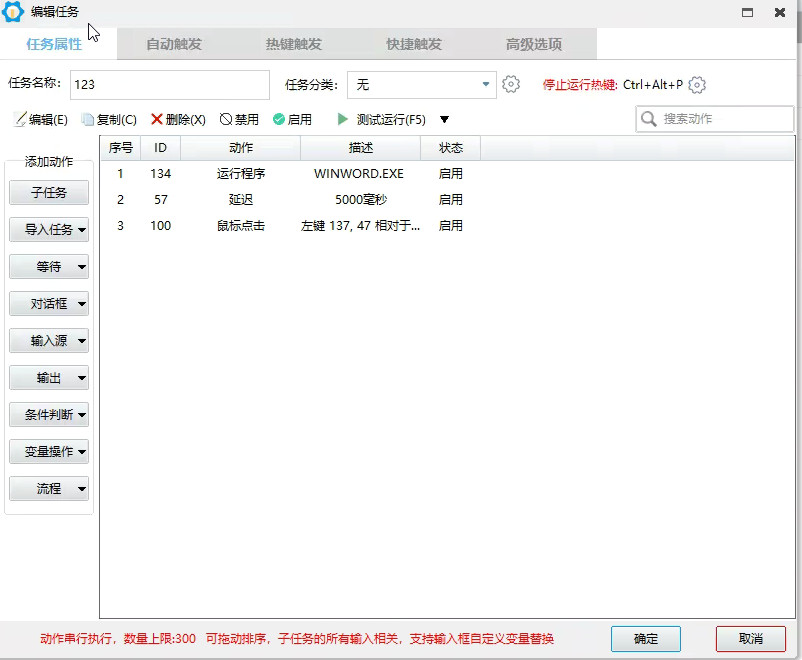Click the 禁用 disable icon

(226, 119)
